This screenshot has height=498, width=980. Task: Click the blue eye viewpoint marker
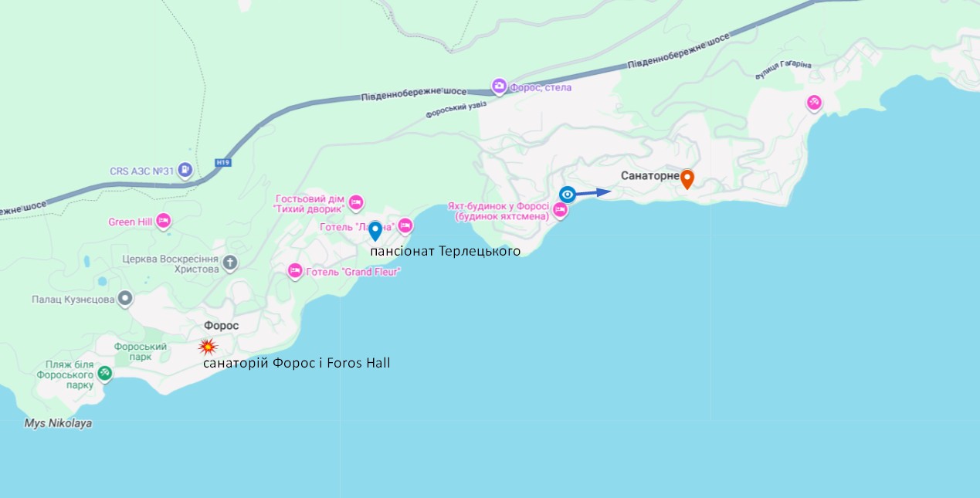[x=567, y=195]
